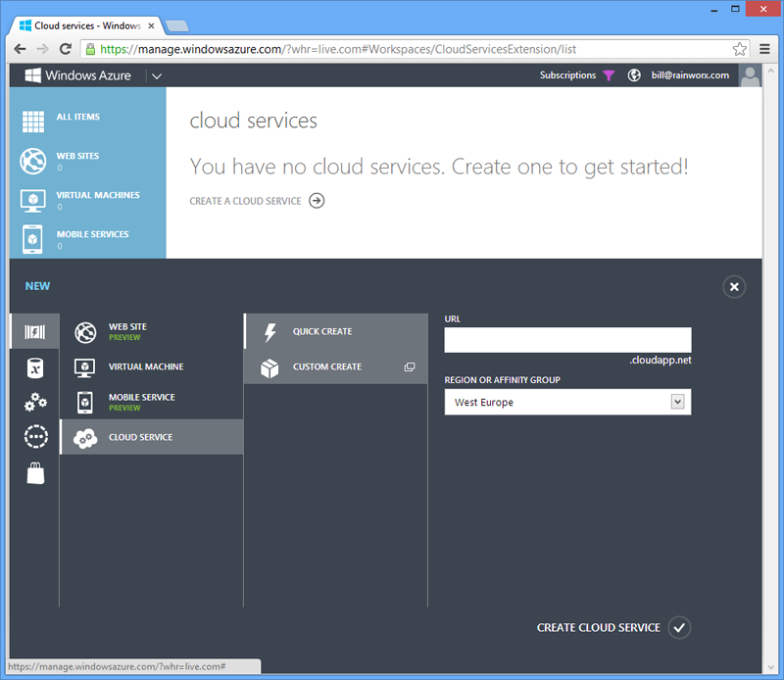Bookmark page with the star icon

(740, 49)
